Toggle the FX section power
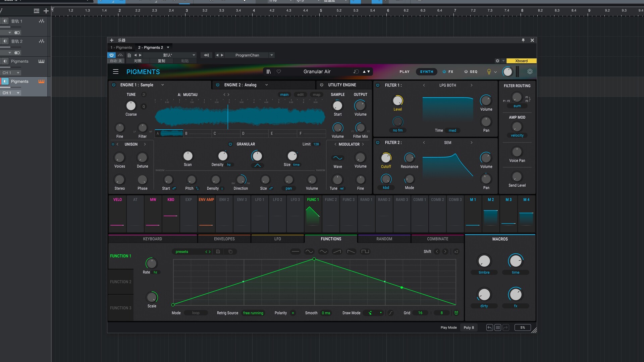This screenshot has width=644, height=362. (x=444, y=71)
